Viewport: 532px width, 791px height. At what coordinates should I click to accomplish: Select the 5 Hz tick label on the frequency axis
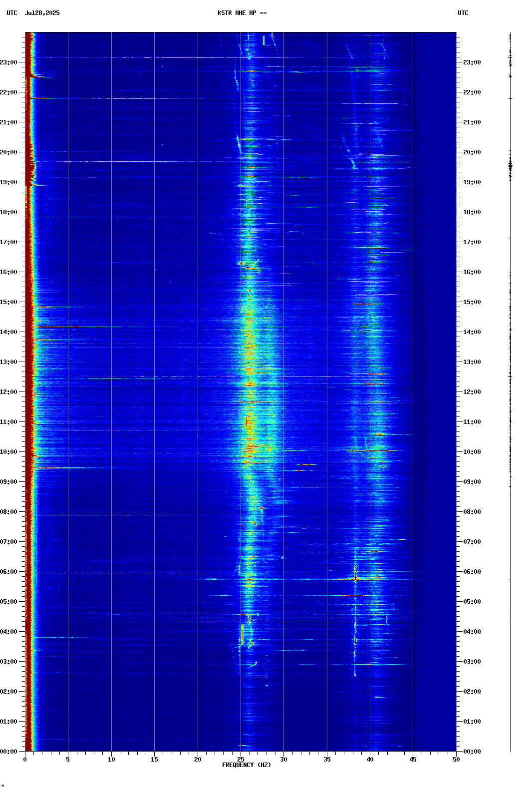point(68,760)
